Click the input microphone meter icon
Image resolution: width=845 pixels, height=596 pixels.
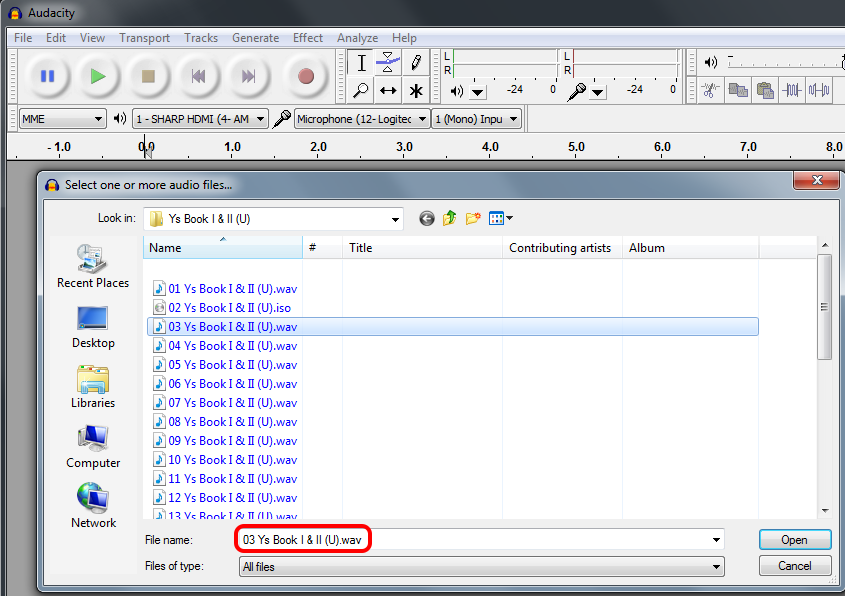point(577,92)
